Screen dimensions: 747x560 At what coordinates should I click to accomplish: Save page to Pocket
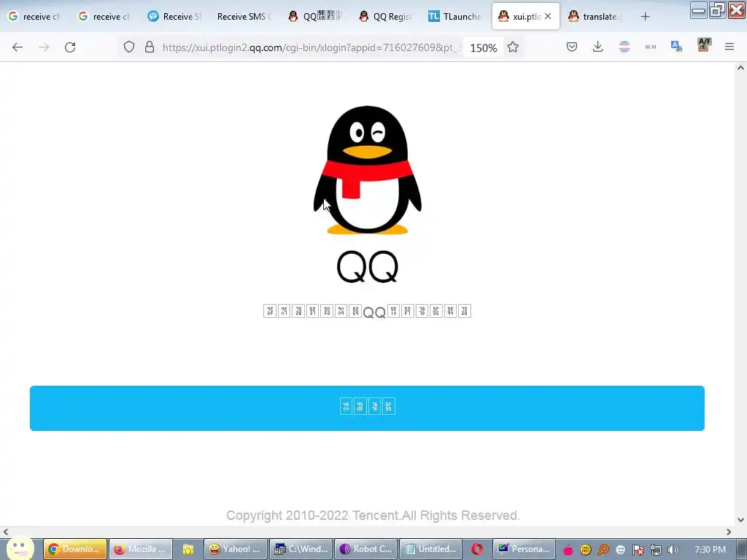(x=572, y=47)
